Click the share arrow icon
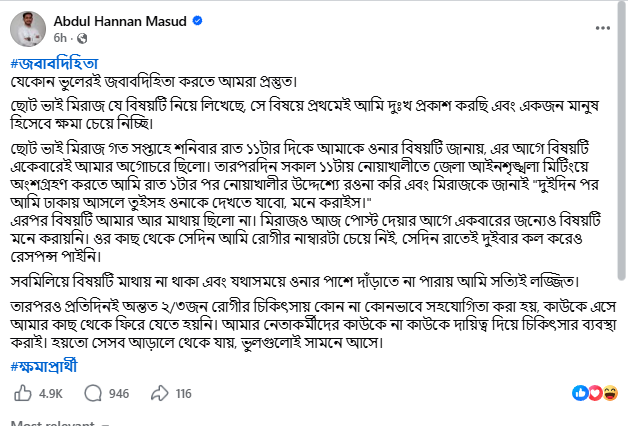 click(x=156, y=394)
